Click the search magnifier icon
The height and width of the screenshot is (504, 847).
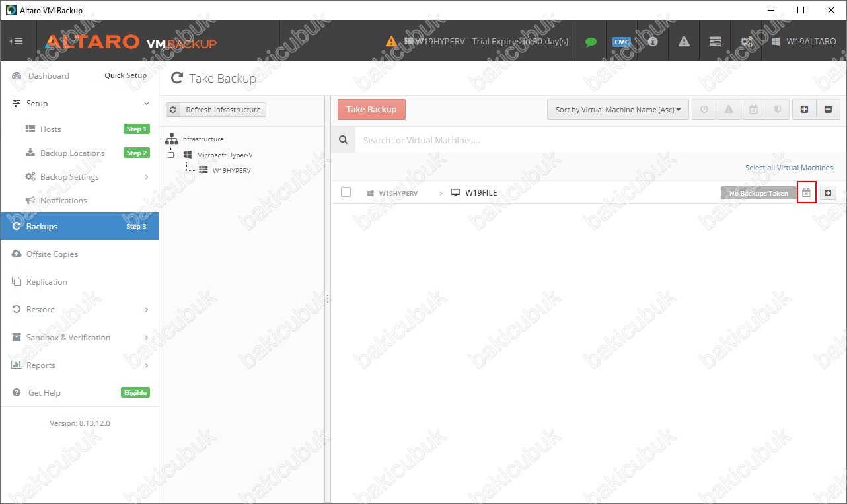pyautogui.click(x=343, y=140)
